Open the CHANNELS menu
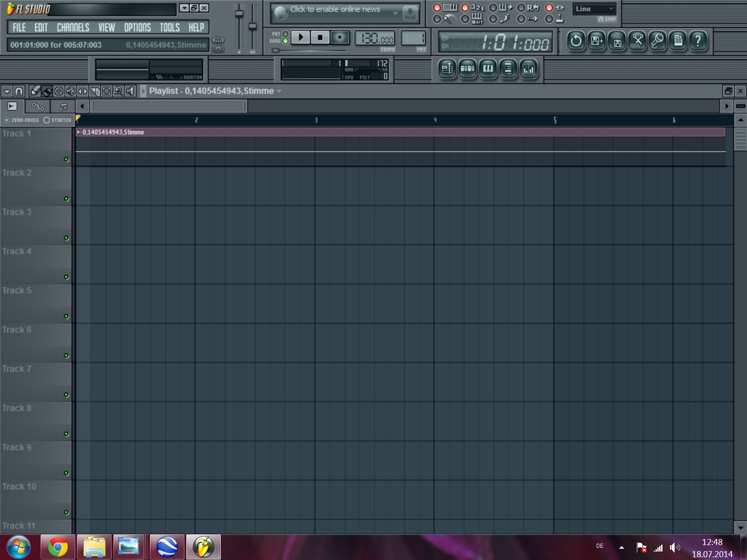Screen dimensions: 747x560 [x=73, y=28]
